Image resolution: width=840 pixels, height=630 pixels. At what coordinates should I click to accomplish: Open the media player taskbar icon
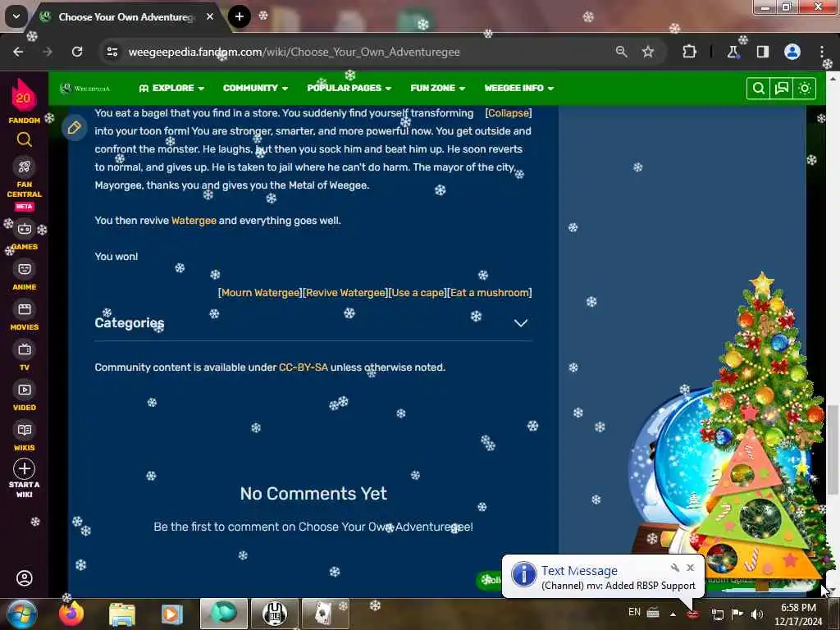(172, 614)
